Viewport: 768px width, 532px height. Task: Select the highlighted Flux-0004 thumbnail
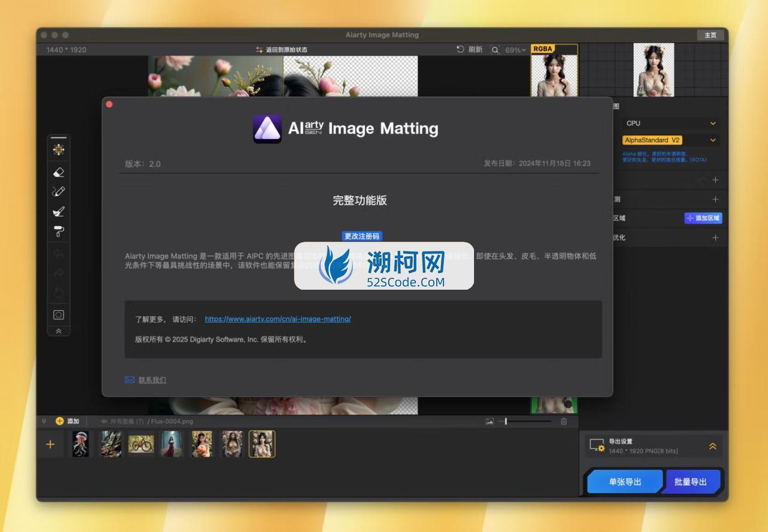point(262,444)
